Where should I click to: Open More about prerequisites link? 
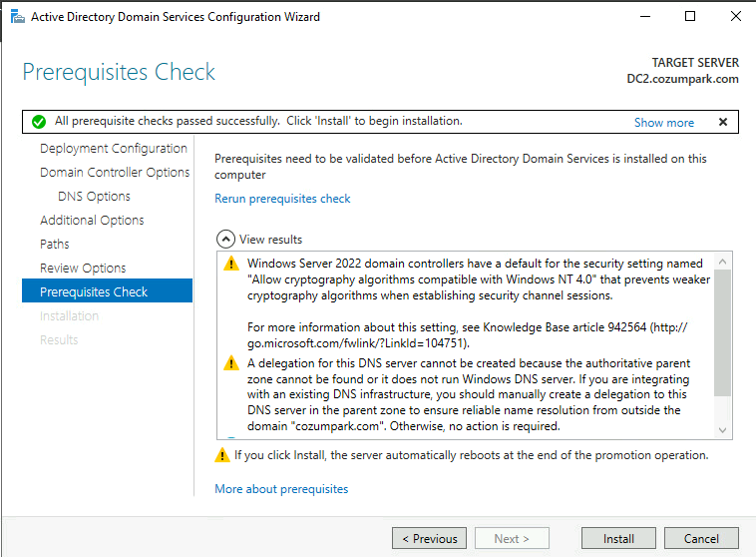[281, 489]
